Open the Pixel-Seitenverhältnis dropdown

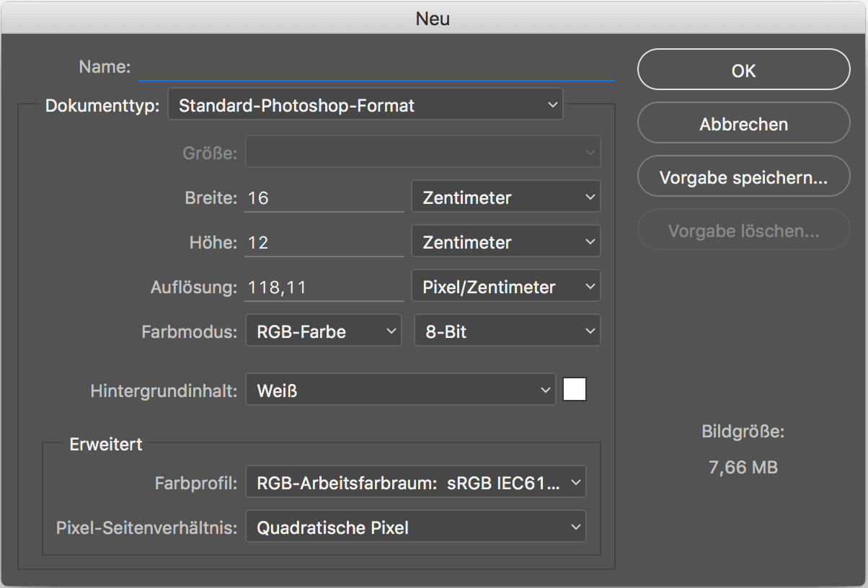point(416,526)
